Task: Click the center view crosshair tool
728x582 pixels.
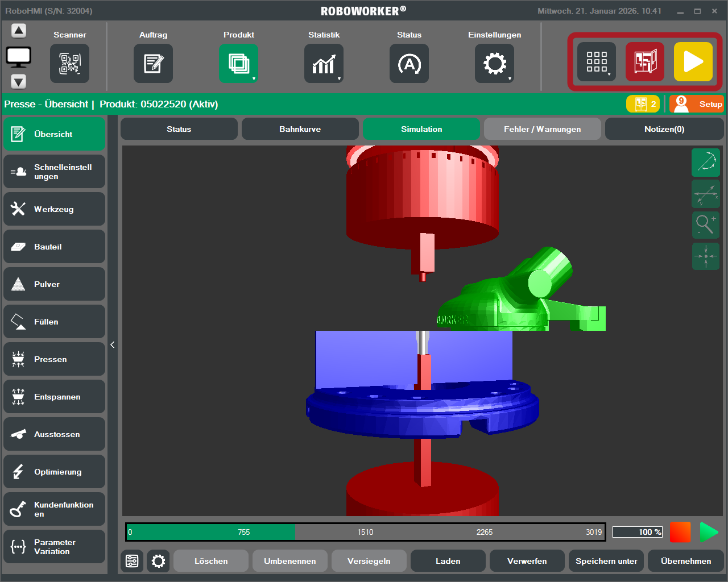Action: click(706, 256)
